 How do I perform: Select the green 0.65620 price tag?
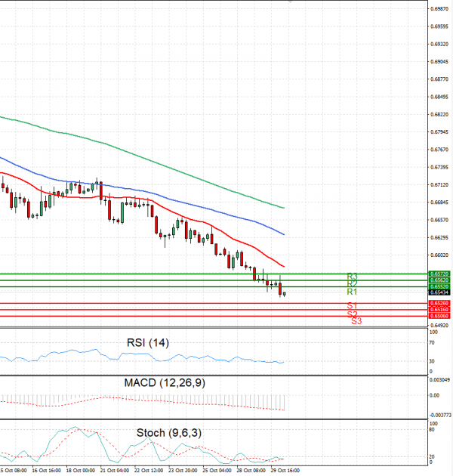click(439, 280)
